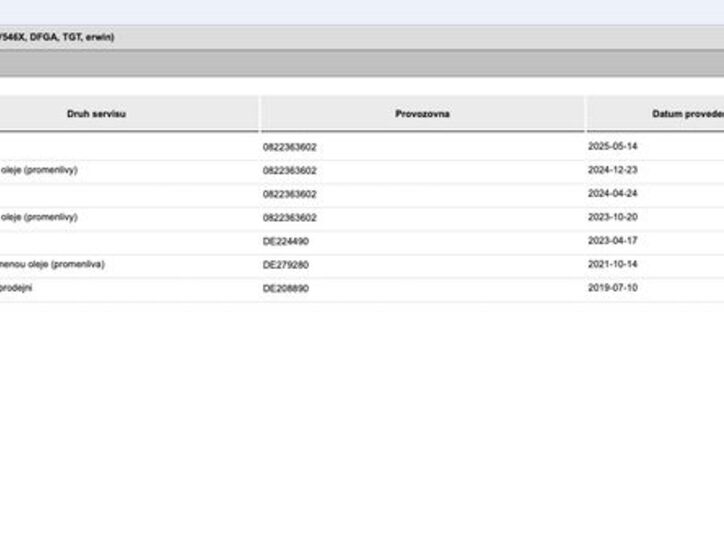
Task: Pick the 2024-04-24 date entry
Action: pyautogui.click(x=612, y=194)
